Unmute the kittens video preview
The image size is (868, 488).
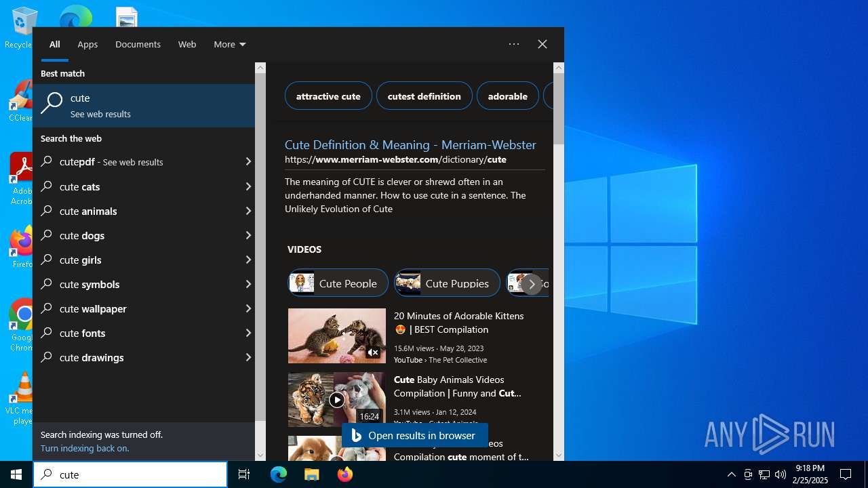pos(373,352)
